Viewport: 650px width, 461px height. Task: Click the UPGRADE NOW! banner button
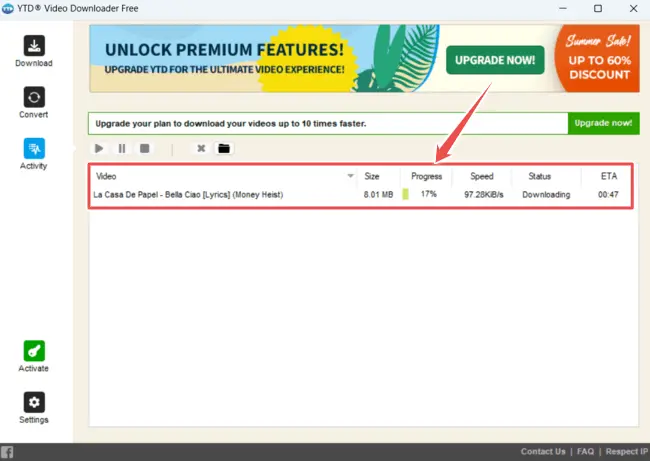[x=495, y=60]
